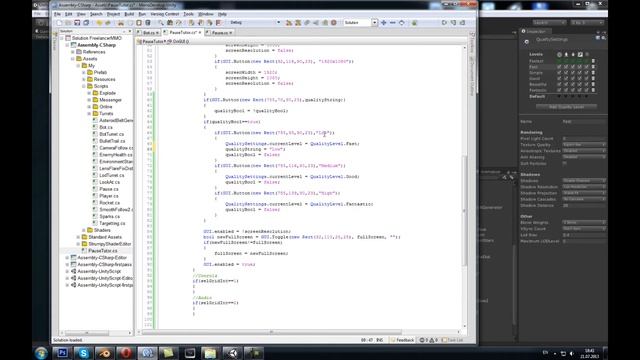
Task: Click the Pixel Light Count field
Action: (x=584, y=139)
